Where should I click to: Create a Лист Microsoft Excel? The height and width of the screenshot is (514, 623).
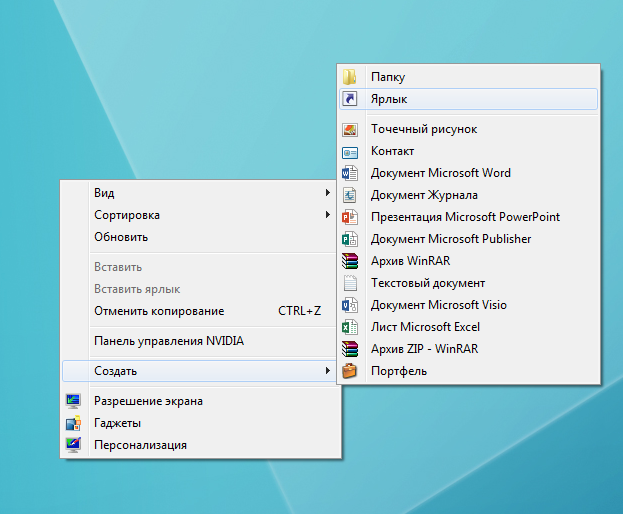(x=468, y=327)
